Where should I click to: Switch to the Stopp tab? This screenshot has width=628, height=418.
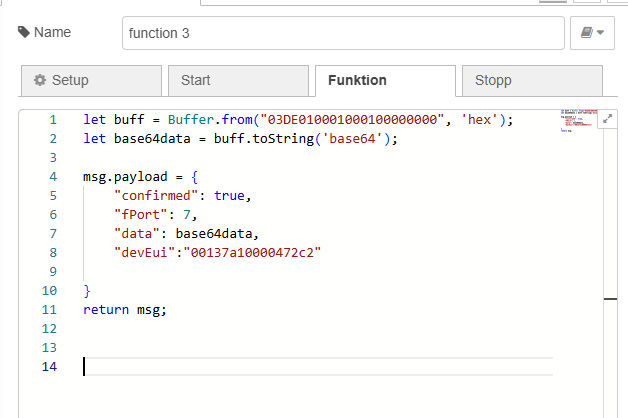pyautogui.click(x=531, y=80)
